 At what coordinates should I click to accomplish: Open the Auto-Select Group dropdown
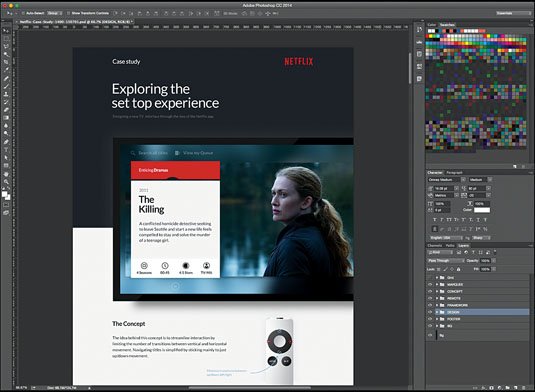coord(55,13)
